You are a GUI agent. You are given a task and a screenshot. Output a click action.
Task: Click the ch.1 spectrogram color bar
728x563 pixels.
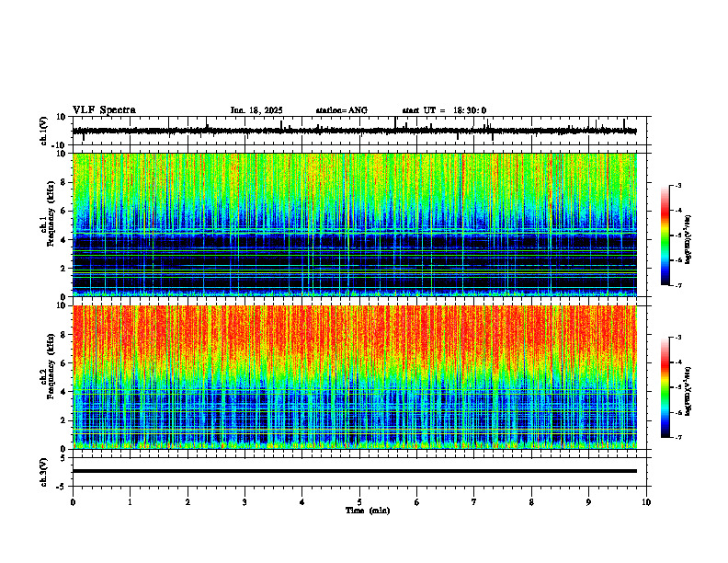click(665, 236)
